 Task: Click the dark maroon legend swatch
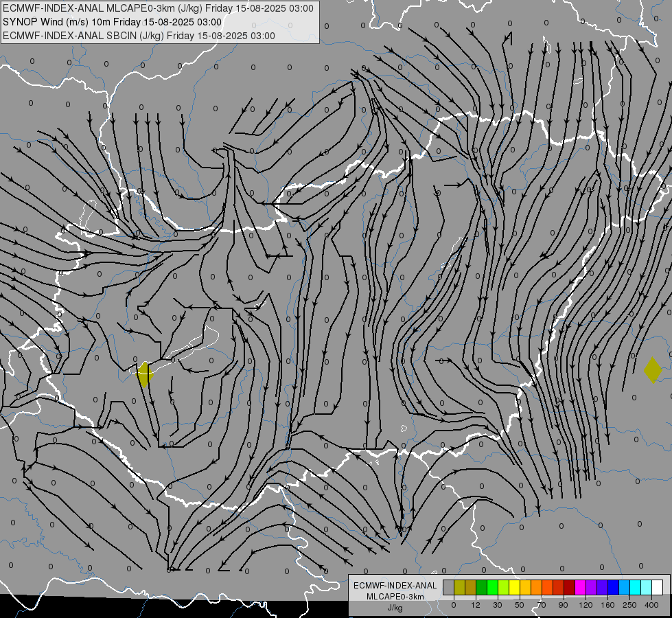coord(569,587)
